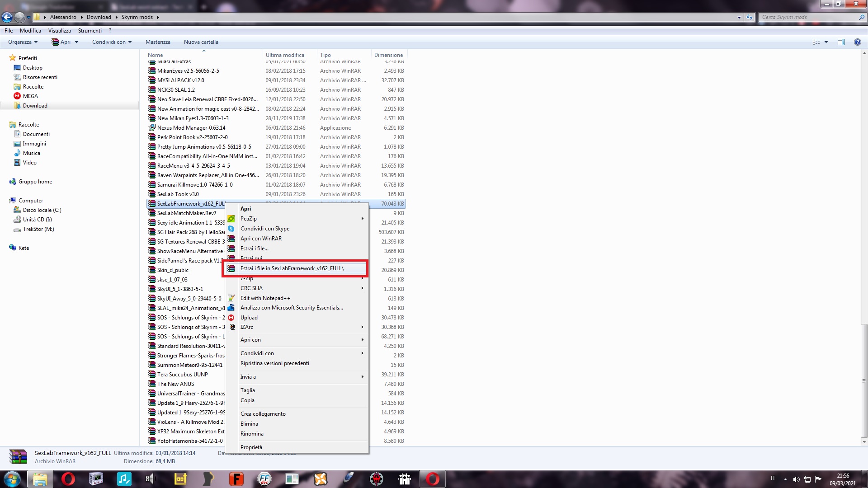868x488 pixels.
Task: Select Documenti under Raccolte
Action: coord(36,134)
